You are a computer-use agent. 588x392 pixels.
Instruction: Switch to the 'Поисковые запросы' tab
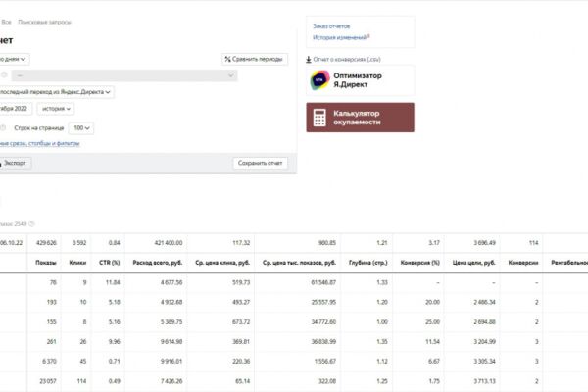[44, 22]
